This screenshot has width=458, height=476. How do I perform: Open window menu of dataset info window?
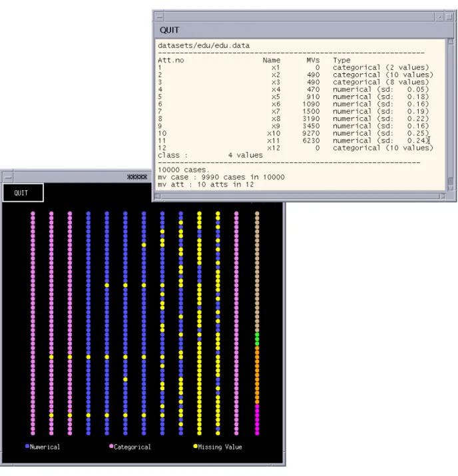click(x=160, y=17)
